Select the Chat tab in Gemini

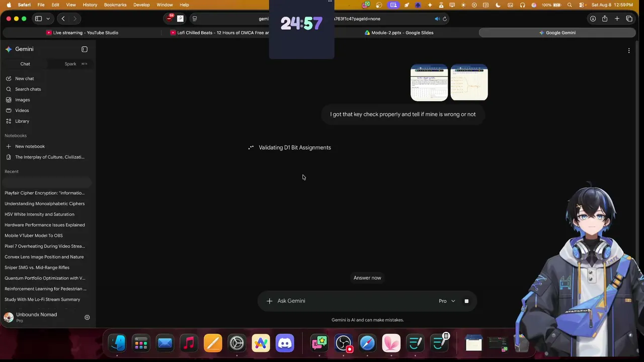tap(25, 64)
